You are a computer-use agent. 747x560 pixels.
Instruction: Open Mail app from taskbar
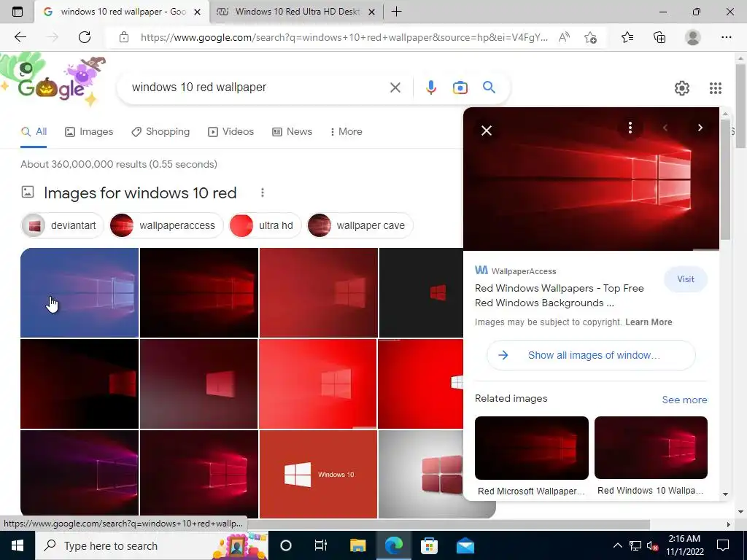tap(465, 545)
